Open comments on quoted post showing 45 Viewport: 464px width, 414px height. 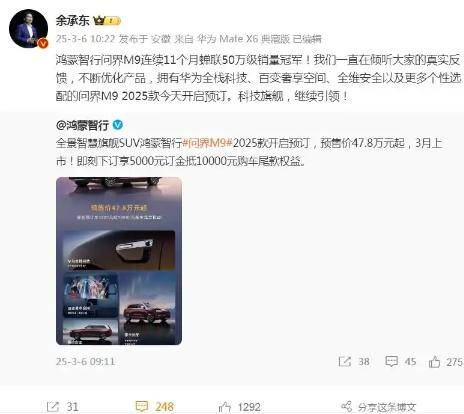point(400,362)
